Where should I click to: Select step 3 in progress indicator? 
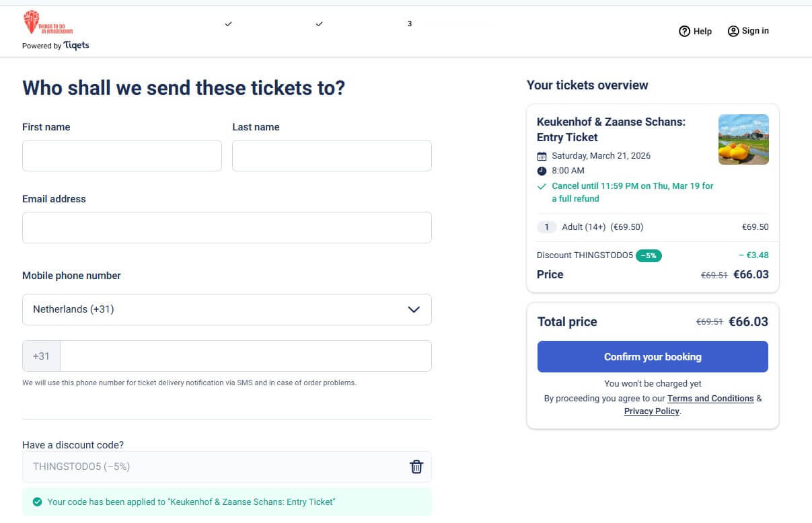410,24
